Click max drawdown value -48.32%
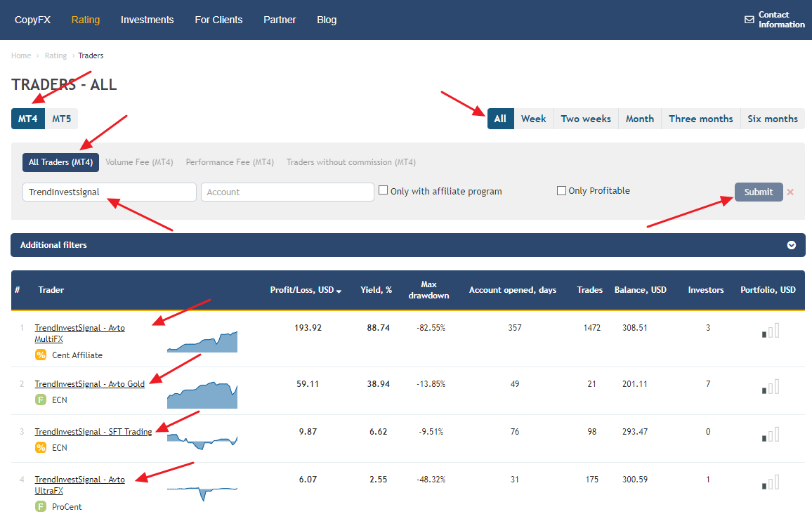812x514 pixels. (431, 480)
